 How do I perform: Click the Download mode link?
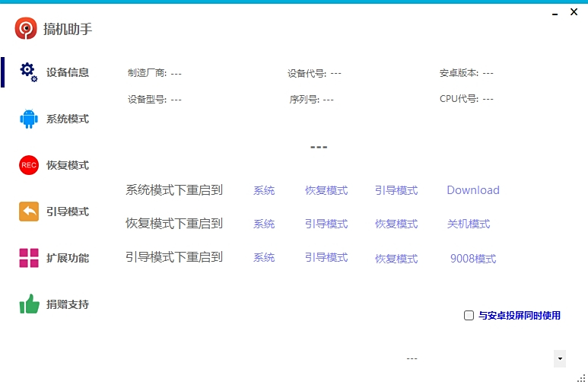(473, 190)
